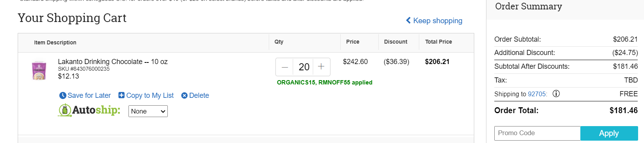This screenshot has height=143, width=644.
Task: Open the Autoship frequency dropdown
Action: click(148, 111)
